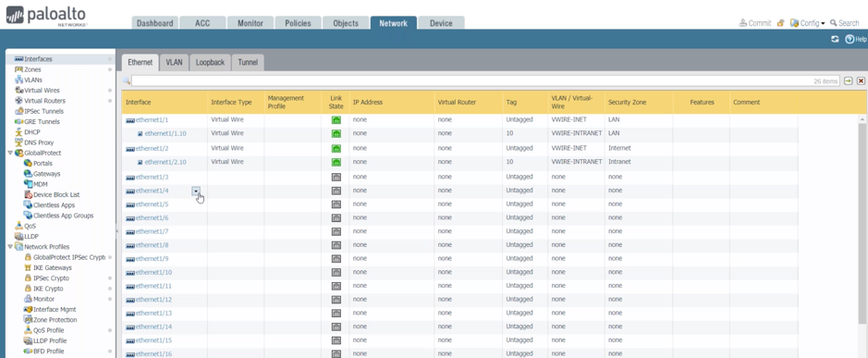Open QoS Profile item
Screen dimensions: 868x358
pos(50,330)
